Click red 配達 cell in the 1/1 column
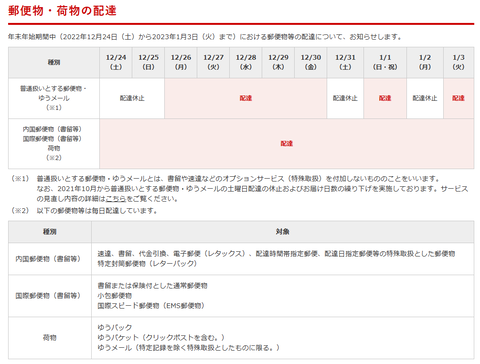 click(385, 98)
